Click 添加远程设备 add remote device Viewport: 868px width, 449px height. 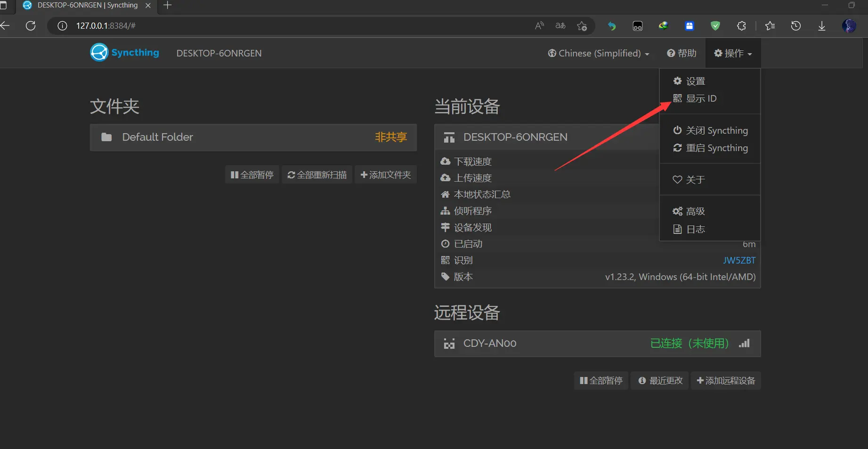(x=726, y=380)
